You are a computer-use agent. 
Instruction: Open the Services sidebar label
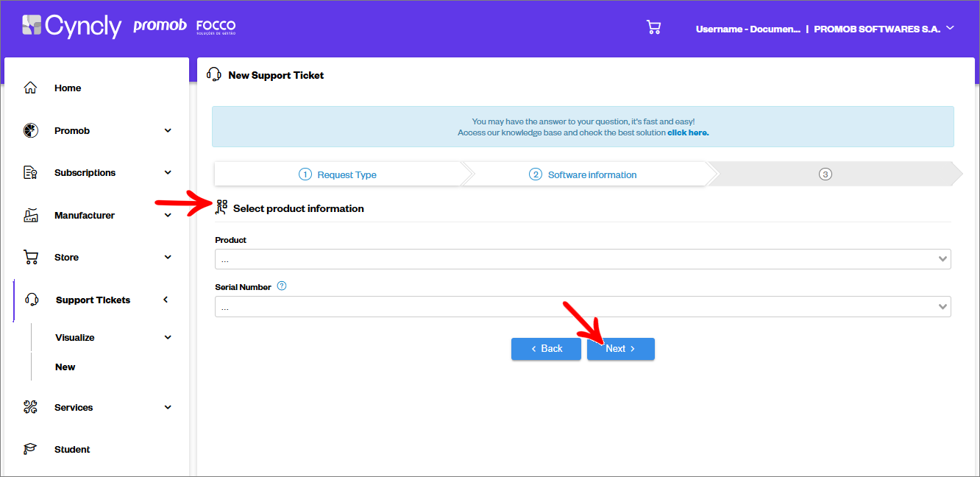pyautogui.click(x=74, y=408)
